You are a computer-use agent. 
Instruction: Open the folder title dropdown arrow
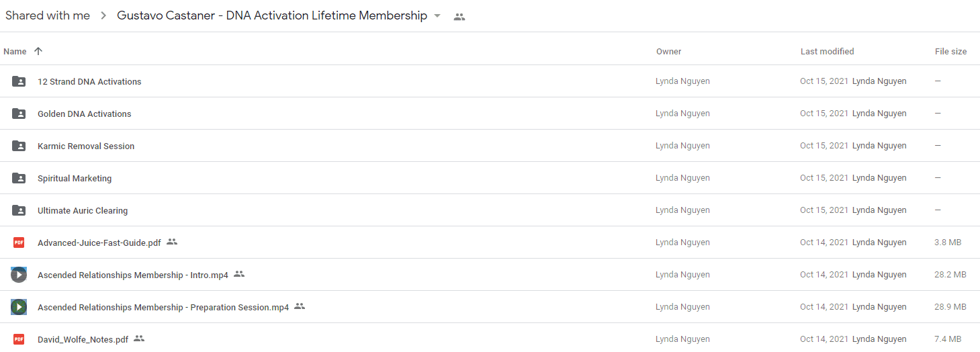(x=437, y=16)
